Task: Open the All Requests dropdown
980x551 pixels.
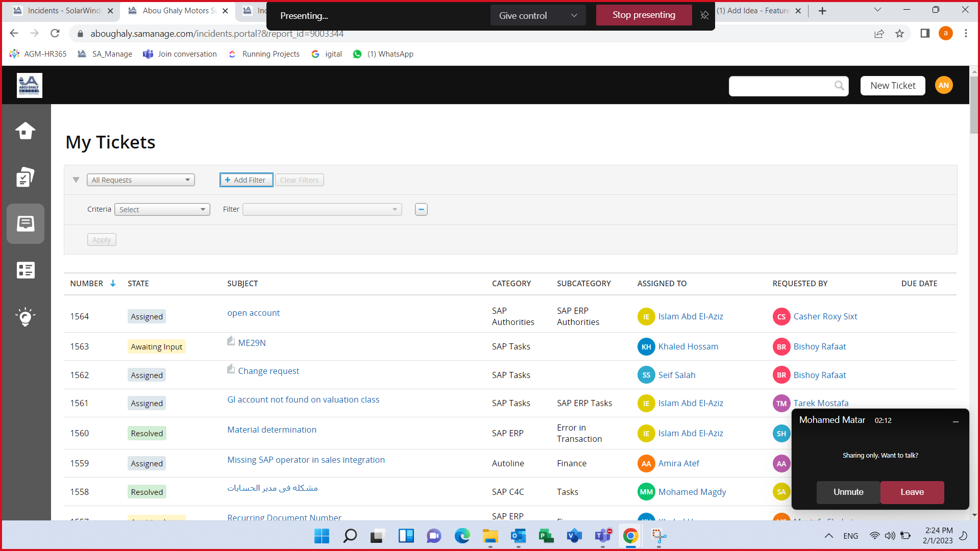Action: coord(140,180)
